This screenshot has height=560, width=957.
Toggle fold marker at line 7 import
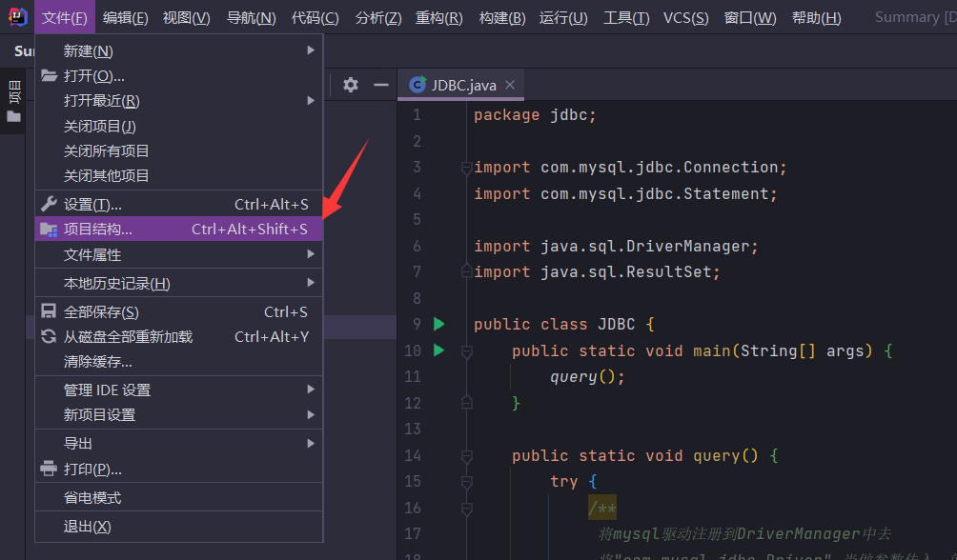point(466,270)
